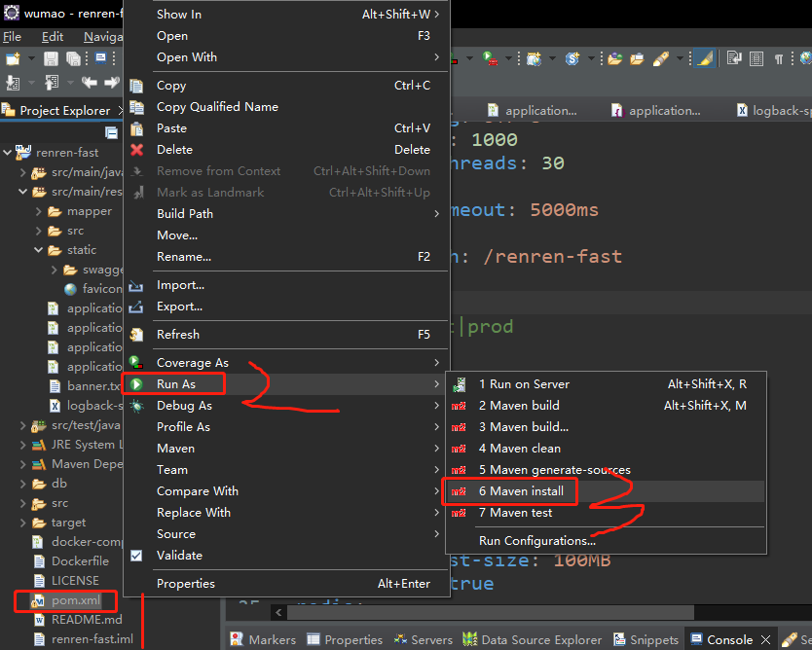Click the Refresh icon in the context menu
The image size is (812, 650).
point(136,335)
